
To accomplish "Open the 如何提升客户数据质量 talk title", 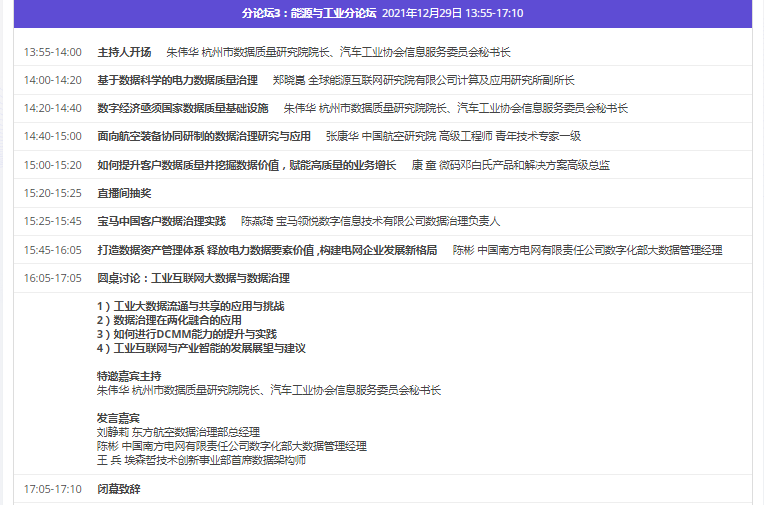I will coord(246,165).
